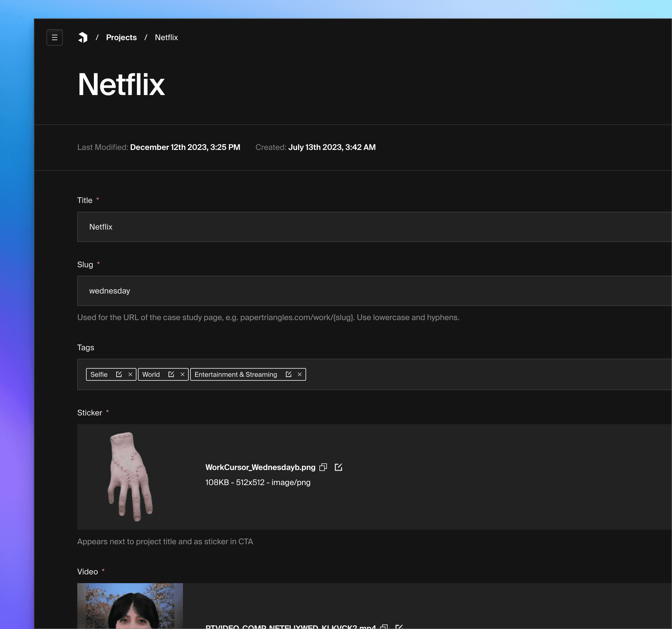Click the Netflix breadcrumb item
This screenshot has width=672, height=629.
pos(166,37)
